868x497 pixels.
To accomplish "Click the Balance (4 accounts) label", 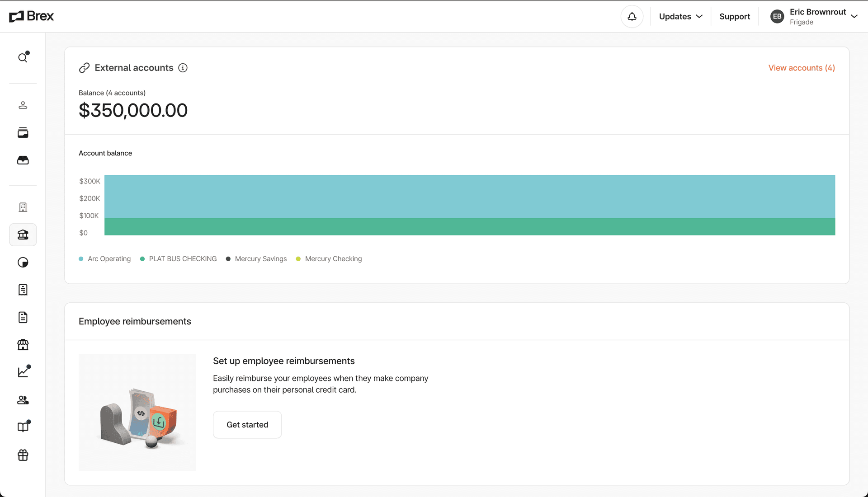I will pyautogui.click(x=112, y=93).
